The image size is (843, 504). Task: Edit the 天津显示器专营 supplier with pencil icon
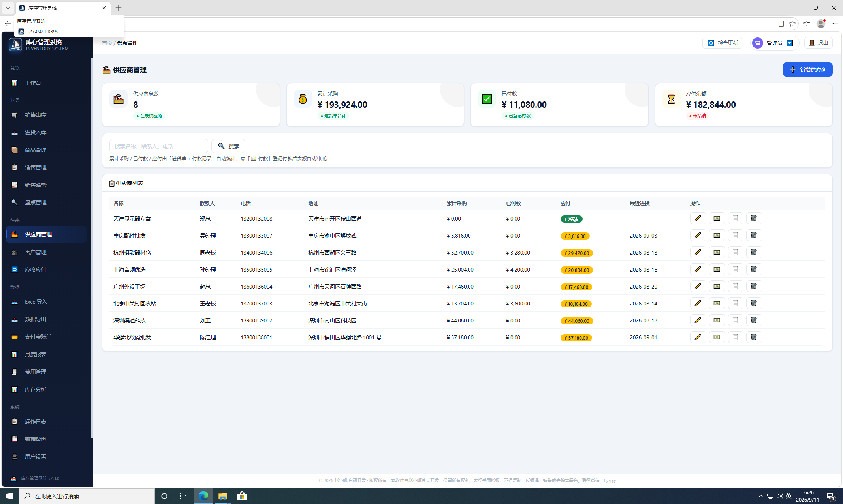pyautogui.click(x=698, y=218)
